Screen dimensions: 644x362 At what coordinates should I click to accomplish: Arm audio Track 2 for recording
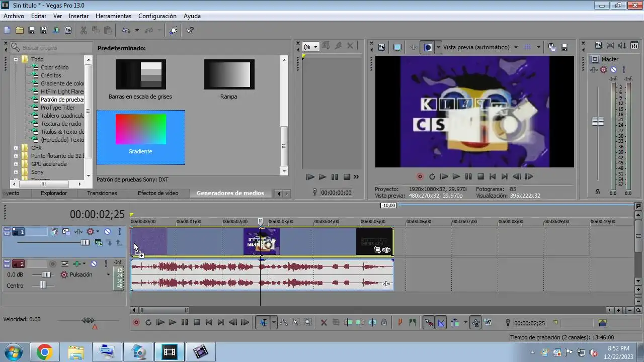[52, 264]
